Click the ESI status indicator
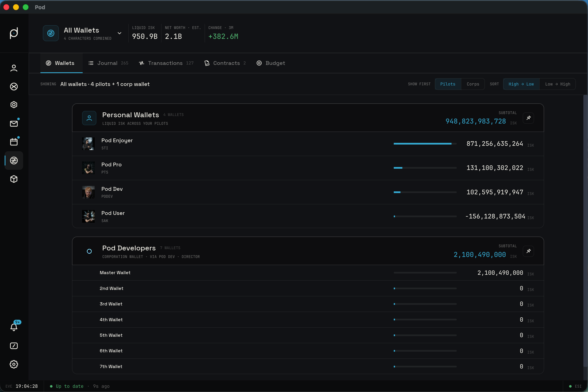588x392 pixels. point(575,386)
